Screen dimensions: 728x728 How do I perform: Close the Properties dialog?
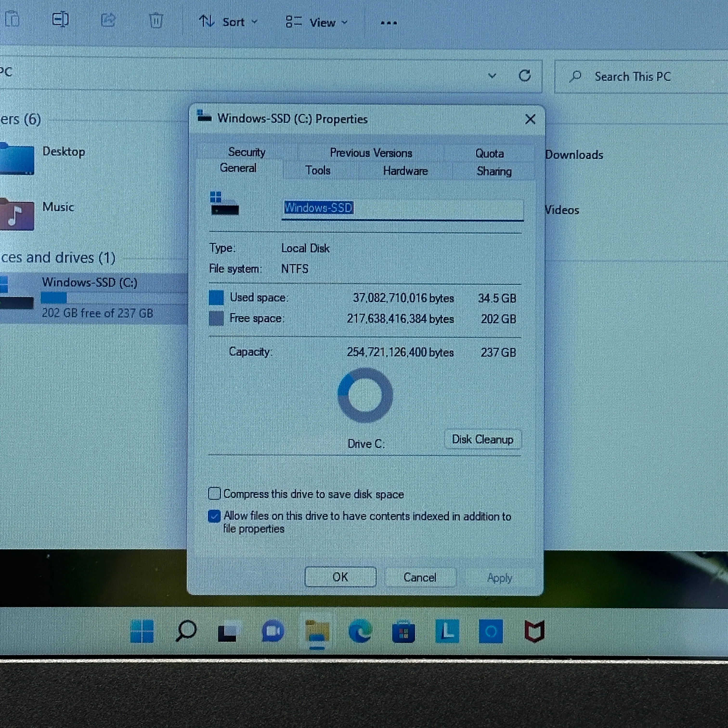coord(530,119)
